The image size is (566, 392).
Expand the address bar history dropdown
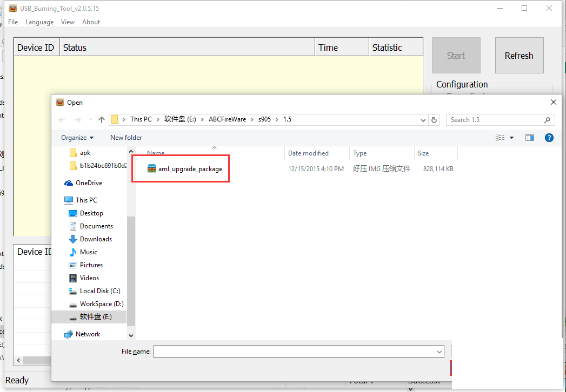(x=423, y=120)
